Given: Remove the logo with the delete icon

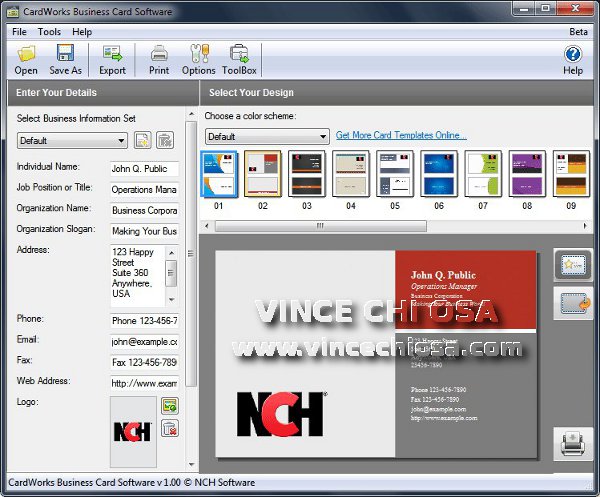Looking at the screenshot, I should [x=170, y=429].
